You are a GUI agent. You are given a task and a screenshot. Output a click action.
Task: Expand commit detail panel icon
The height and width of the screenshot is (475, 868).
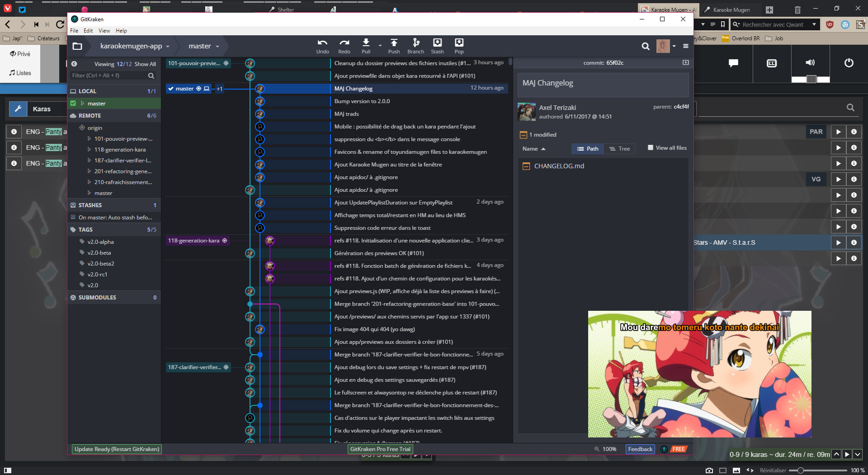685,62
